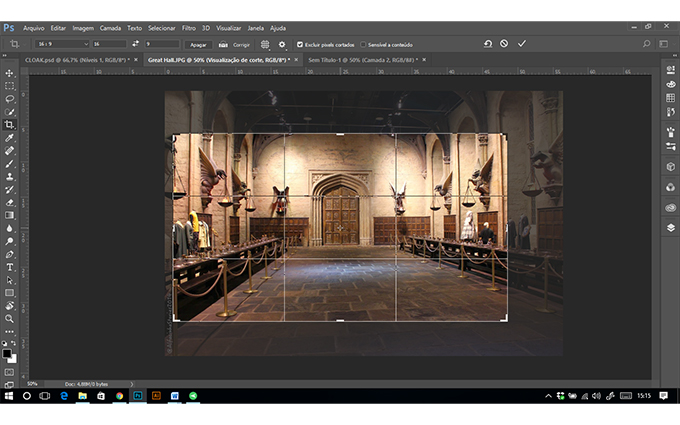The width and height of the screenshot is (680, 425).
Task: Click the crop height field showing 9
Action: click(162, 44)
